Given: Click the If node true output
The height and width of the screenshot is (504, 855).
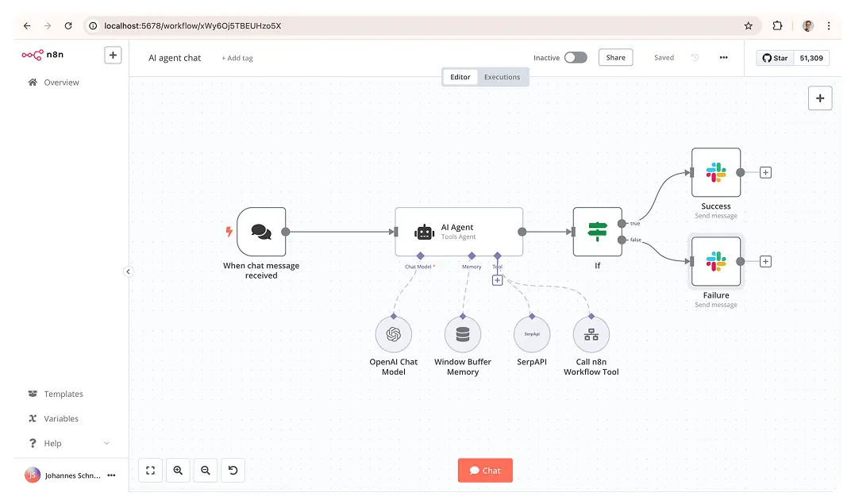Looking at the screenshot, I should [622, 224].
